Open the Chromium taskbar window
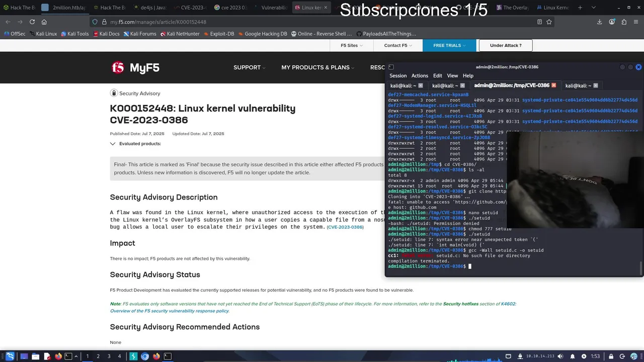Image resolution: width=644 pixels, height=362 pixels. coord(145,356)
